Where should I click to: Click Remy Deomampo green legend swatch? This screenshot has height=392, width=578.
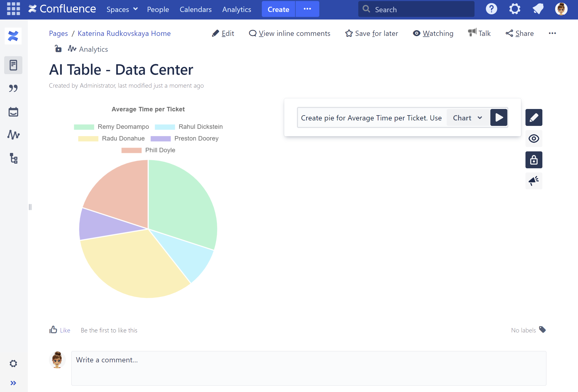[84, 127]
